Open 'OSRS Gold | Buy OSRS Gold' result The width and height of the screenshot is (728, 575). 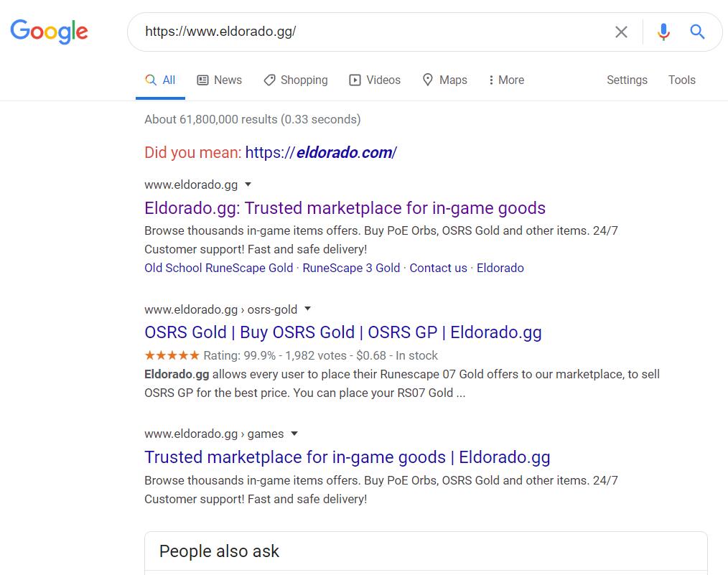point(342,332)
